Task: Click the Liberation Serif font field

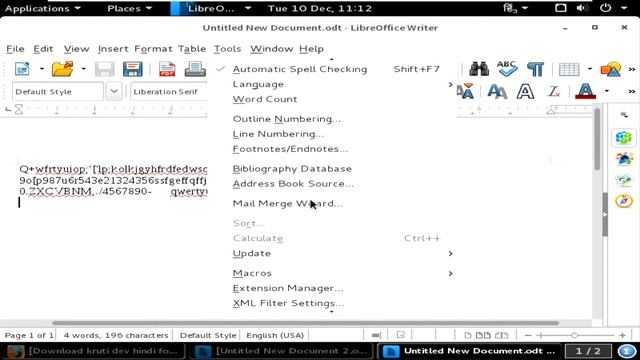Action: (x=169, y=91)
